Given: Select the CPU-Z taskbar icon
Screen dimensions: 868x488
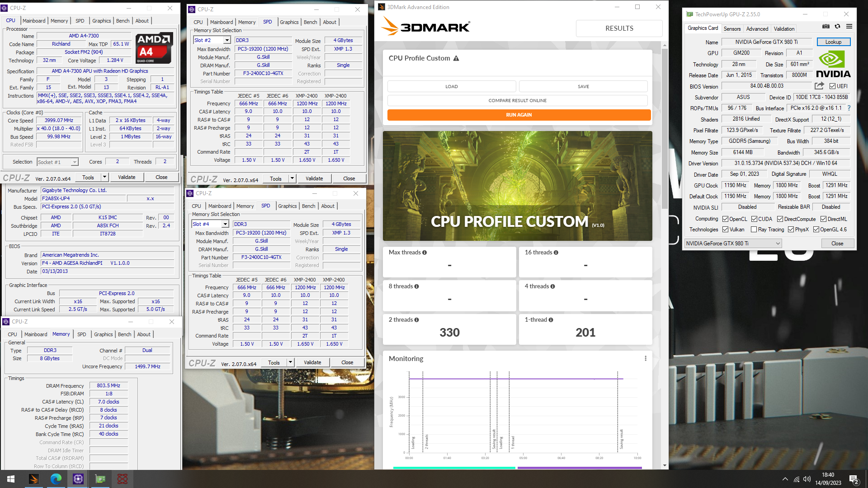Looking at the screenshot, I should tap(78, 479).
